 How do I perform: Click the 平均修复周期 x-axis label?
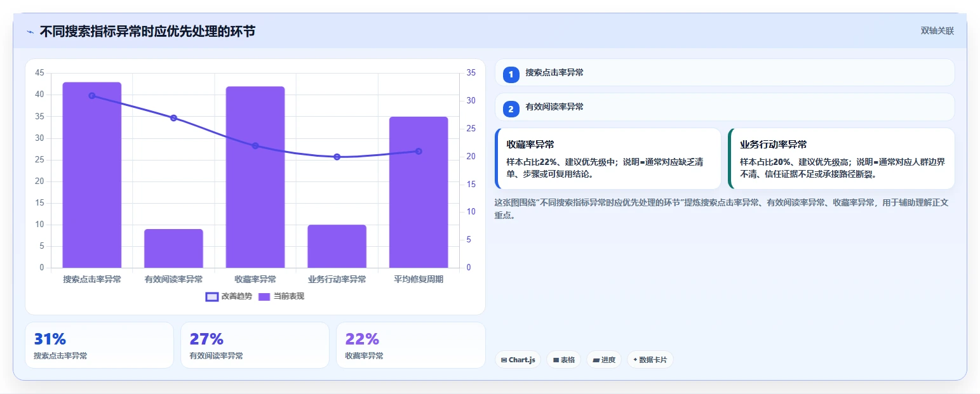click(x=419, y=279)
